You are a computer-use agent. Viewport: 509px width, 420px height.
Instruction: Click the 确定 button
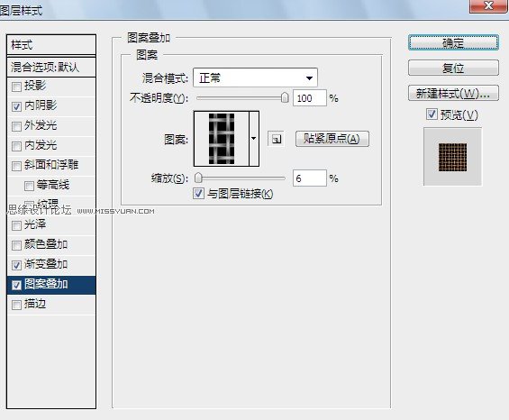point(453,42)
